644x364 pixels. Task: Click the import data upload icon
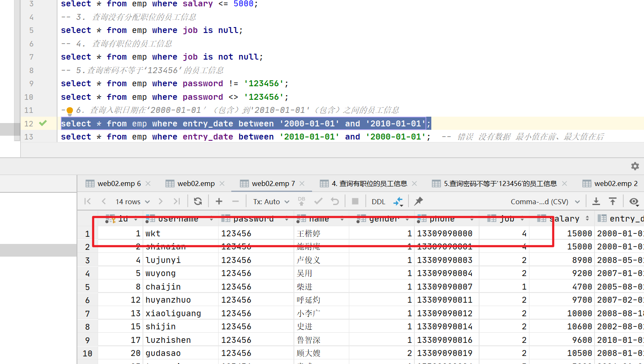613,201
